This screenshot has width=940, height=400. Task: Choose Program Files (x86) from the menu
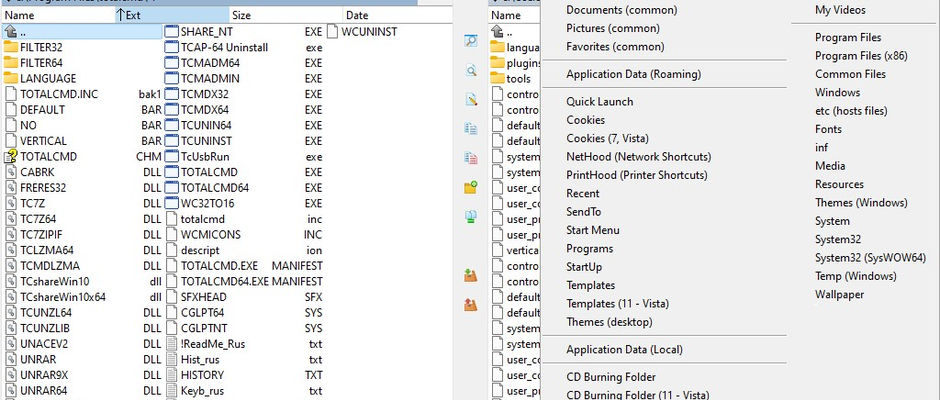coord(861,56)
